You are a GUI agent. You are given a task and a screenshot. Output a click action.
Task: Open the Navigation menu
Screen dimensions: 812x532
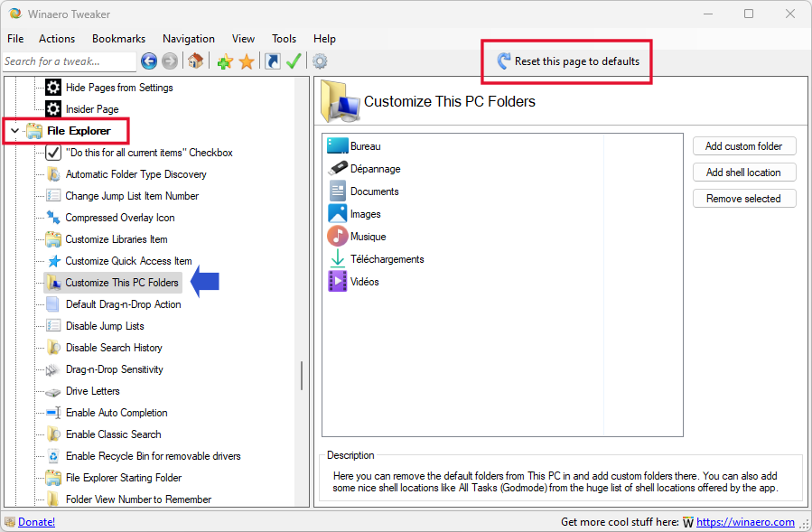(189, 39)
